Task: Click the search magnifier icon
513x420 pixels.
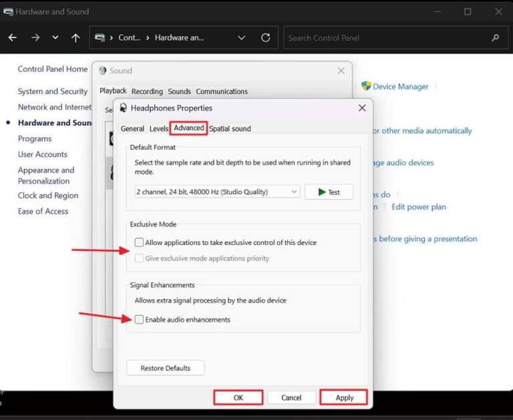Action: click(495, 38)
